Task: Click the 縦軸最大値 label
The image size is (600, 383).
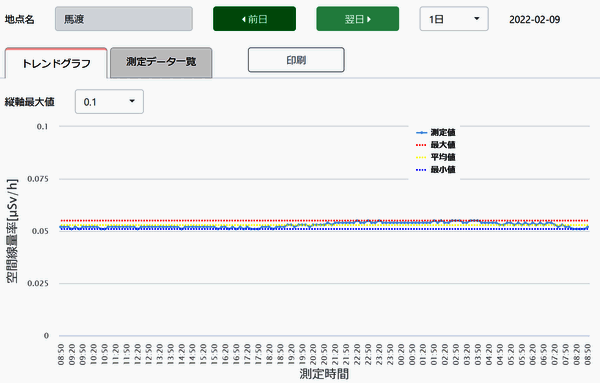Action: pyautogui.click(x=29, y=102)
